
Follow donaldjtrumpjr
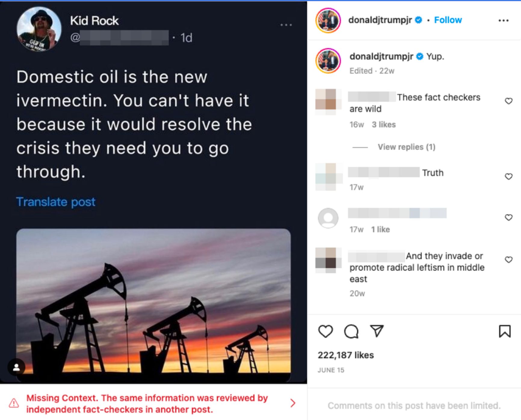pos(448,20)
